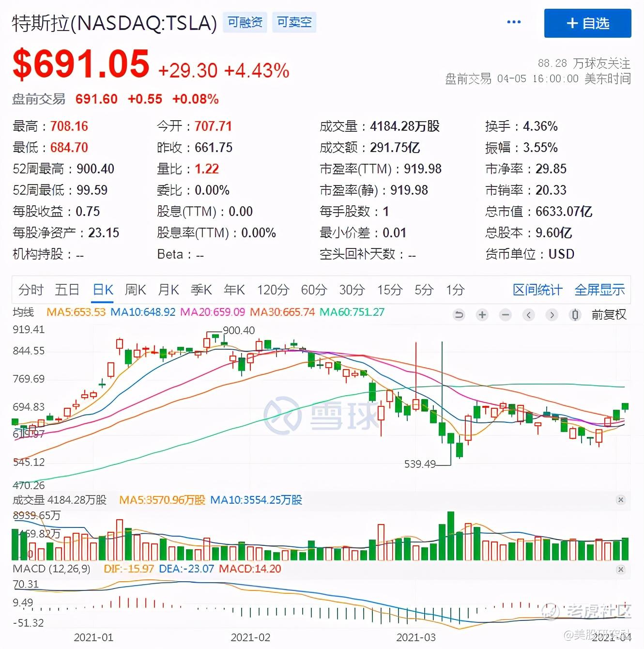Click the 货币单位 value USD
This screenshot has width=644, height=649.
click(561, 254)
